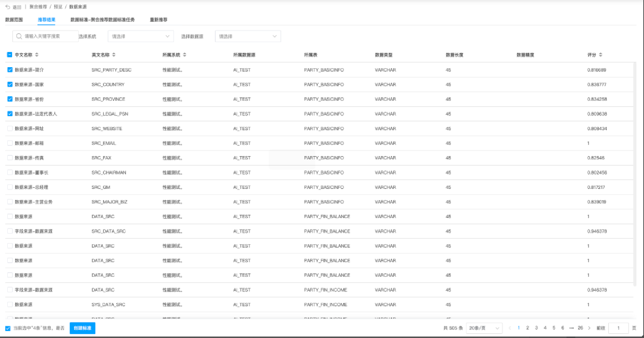Click the SRC_DATA_SRC cell
The image size is (644, 338).
tap(109, 231)
